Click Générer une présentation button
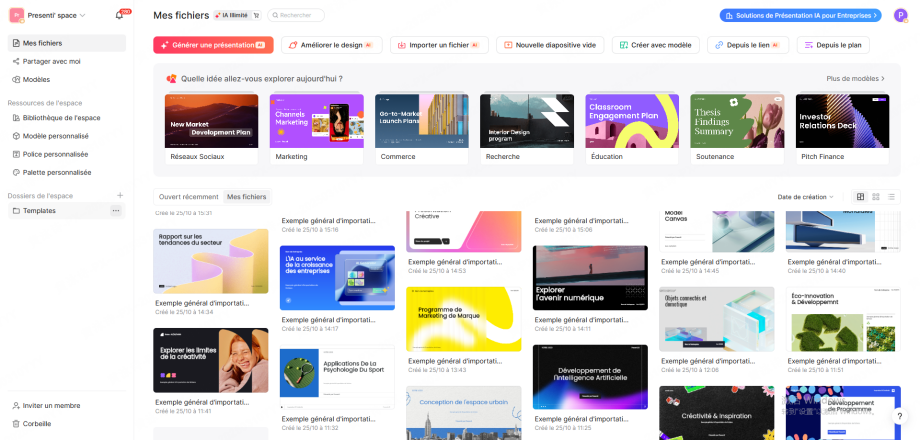 click(x=213, y=45)
